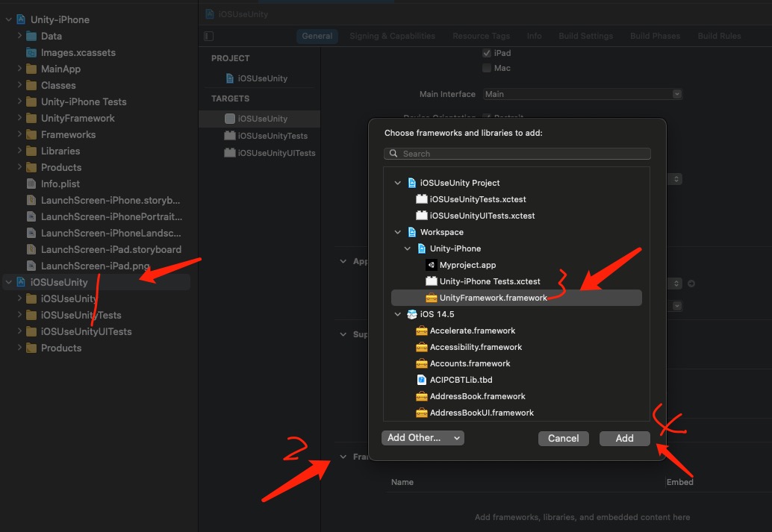
Task: Click the search magnifier icon in dialog
Action: click(x=393, y=154)
